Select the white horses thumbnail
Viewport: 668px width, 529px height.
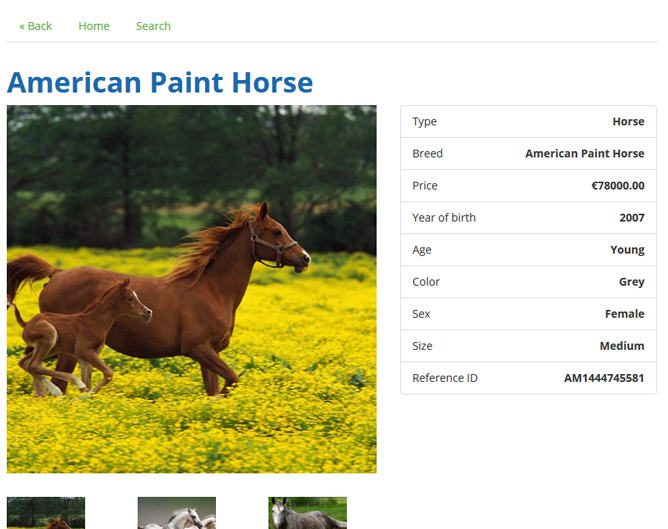177,513
